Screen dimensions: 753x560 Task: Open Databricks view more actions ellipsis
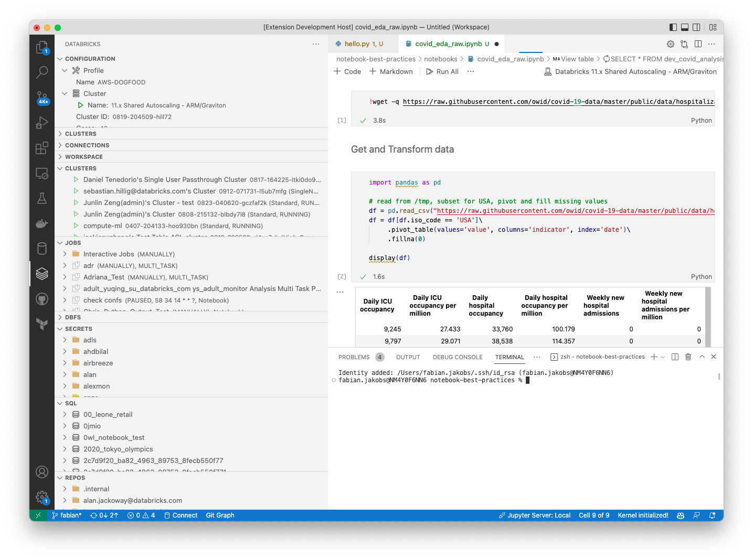(x=316, y=44)
